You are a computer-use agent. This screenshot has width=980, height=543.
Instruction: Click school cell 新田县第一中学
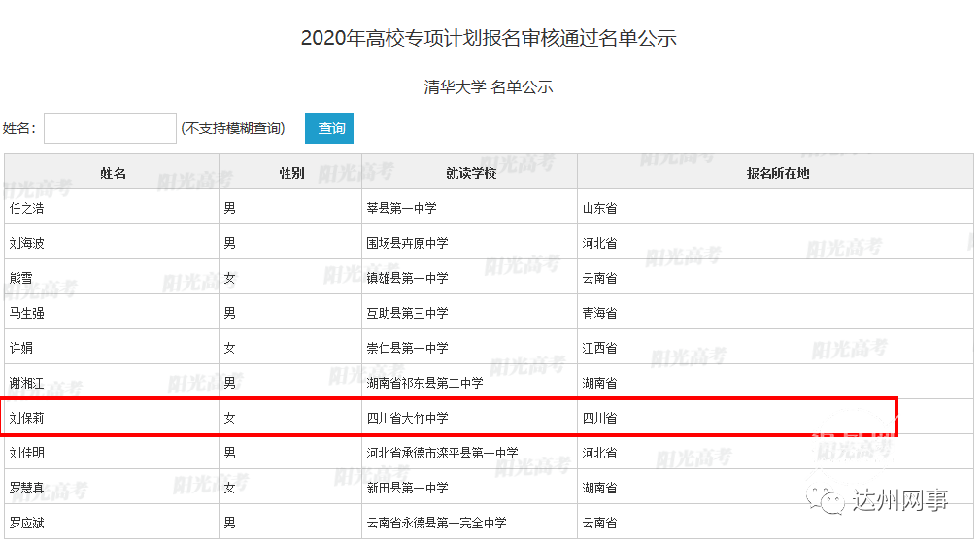pyautogui.click(x=408, y=488)
